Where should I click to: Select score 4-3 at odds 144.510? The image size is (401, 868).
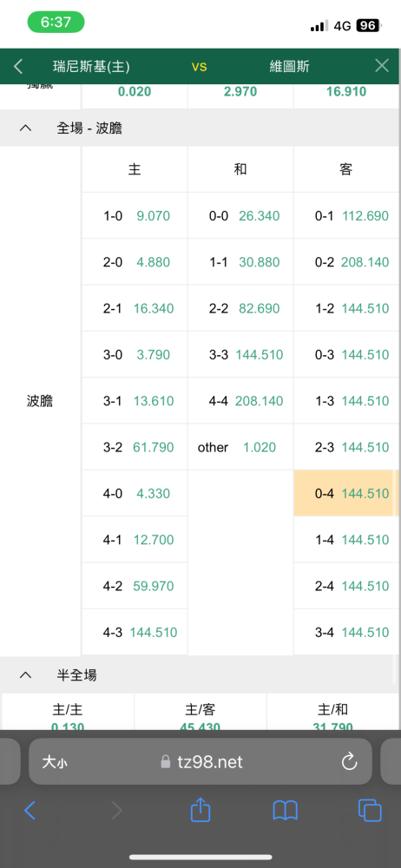(x=135, y=632)
